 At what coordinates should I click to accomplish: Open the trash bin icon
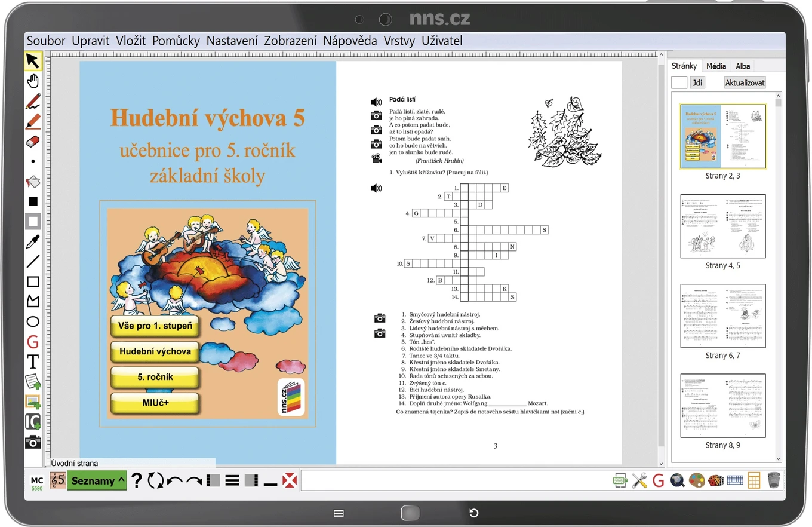[774, 480]
